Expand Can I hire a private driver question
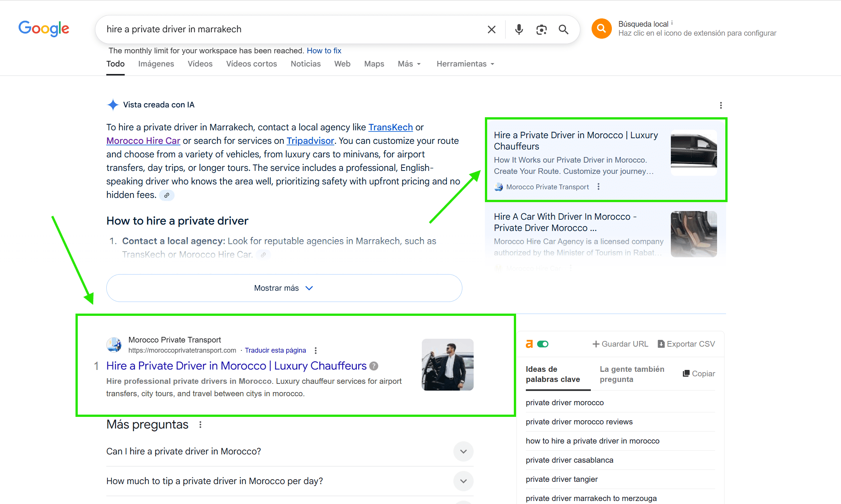This screenshot has width=841, height=504. pos(464,451)
